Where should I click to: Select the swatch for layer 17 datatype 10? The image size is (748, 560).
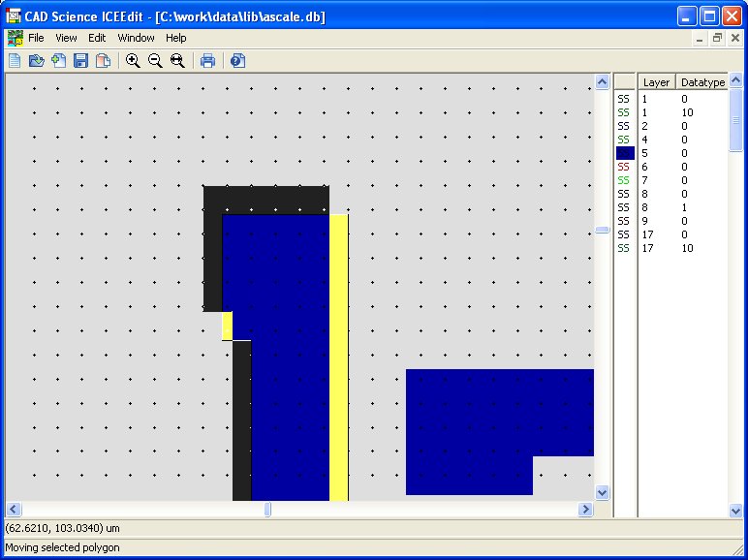tap(624, 248)
